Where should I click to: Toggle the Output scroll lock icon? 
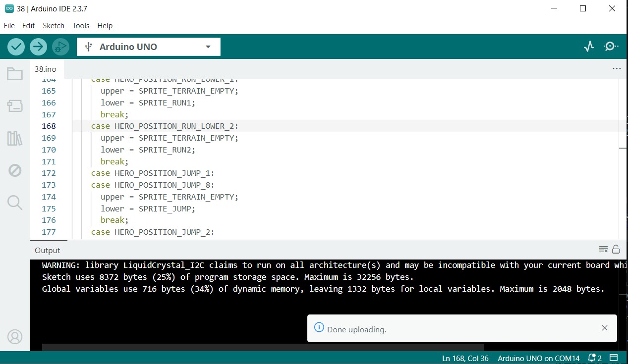pyautogui.click(x=616, y=249)
